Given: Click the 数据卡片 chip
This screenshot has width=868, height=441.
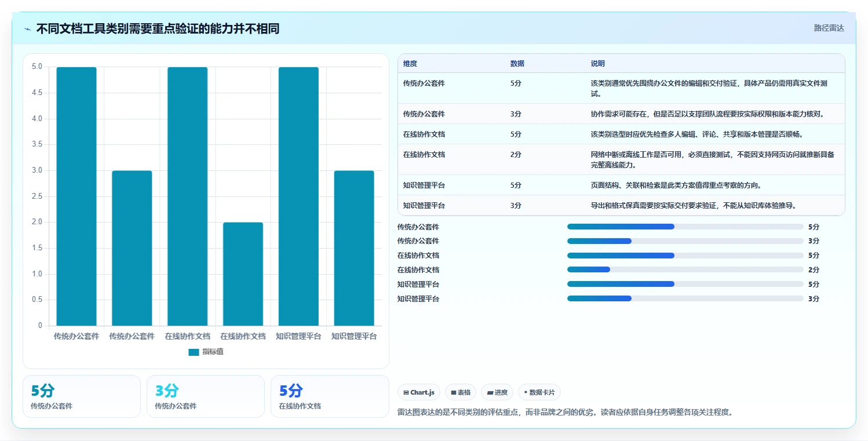Looking at the screenshot, I should click(x=539, y=392).
